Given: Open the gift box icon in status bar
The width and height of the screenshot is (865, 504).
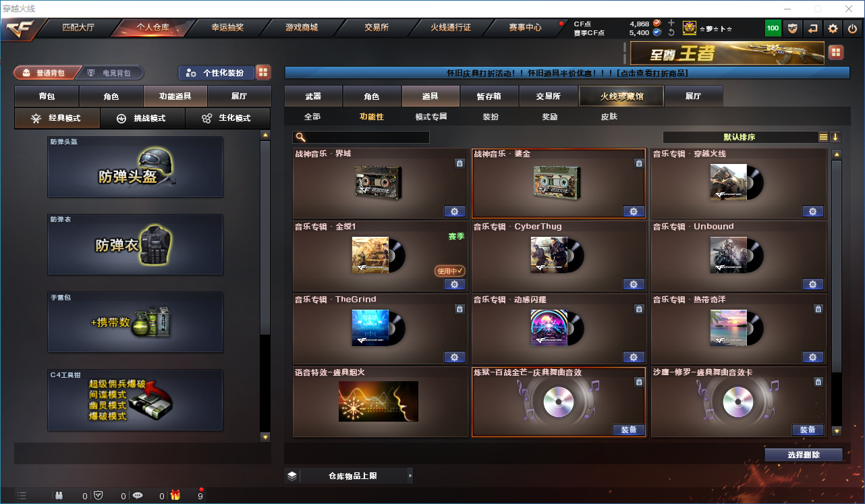Looking at the screenshot, I should [175, 495].
